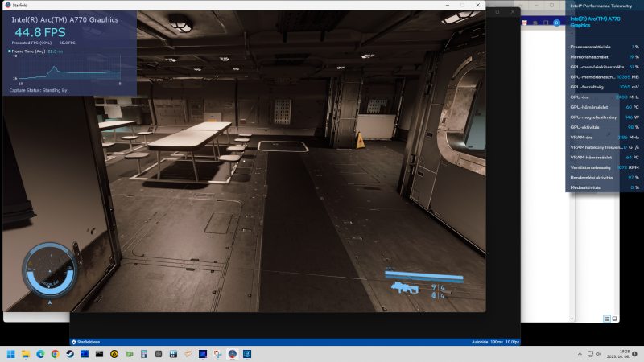This screenshot has width=644, height=362.
Task: Select the Processzoraktivitás telemetry row
Action: (x=605, y=47)
